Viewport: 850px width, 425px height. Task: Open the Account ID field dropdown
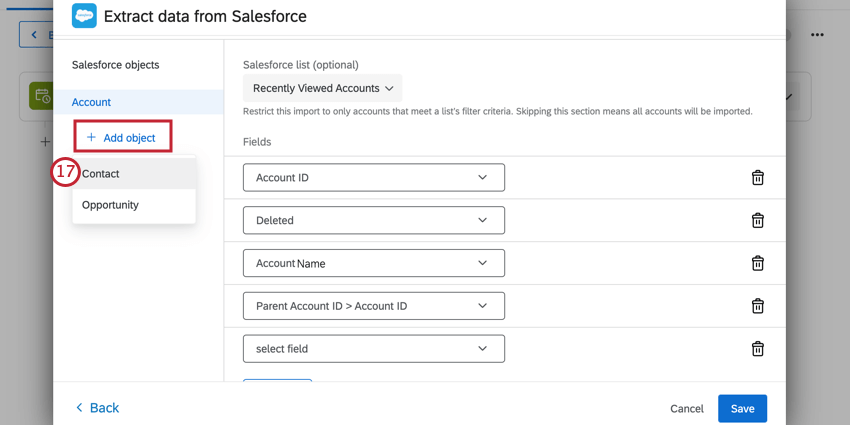[374, 178]
